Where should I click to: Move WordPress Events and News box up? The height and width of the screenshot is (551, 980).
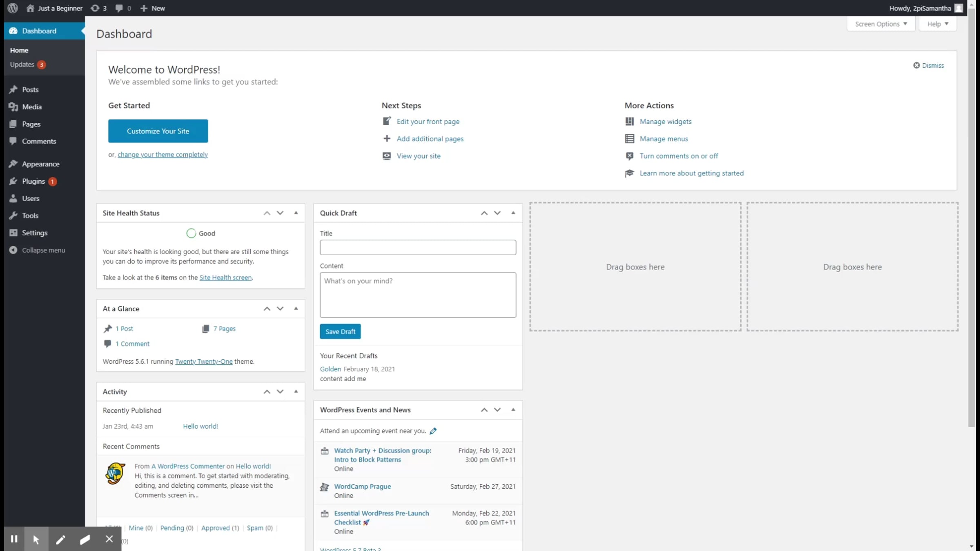coord(484,410)
